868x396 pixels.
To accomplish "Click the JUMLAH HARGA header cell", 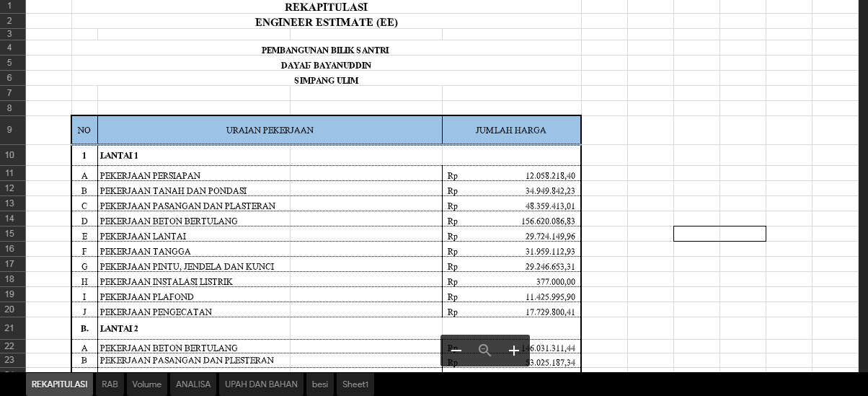I will (511, 131).
